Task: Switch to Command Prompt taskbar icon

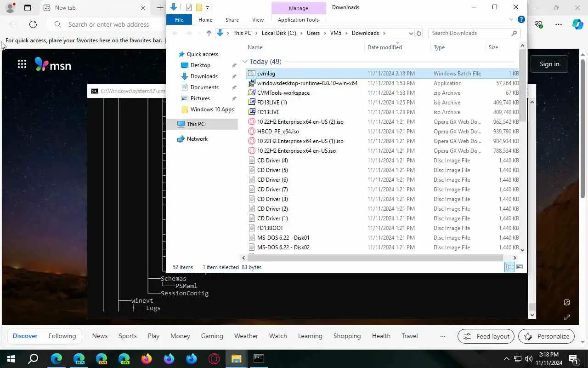Action: click(x=259, y=359)
